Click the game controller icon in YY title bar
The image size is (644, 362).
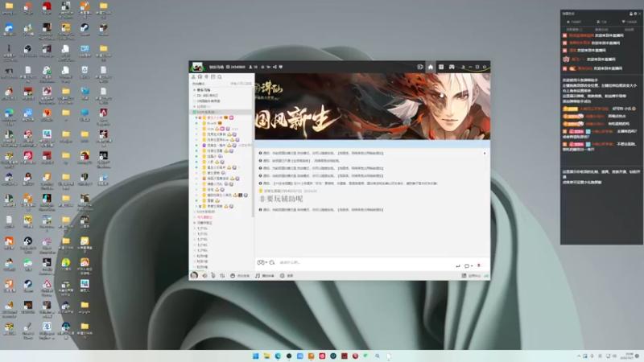click(x=452, y=67)
